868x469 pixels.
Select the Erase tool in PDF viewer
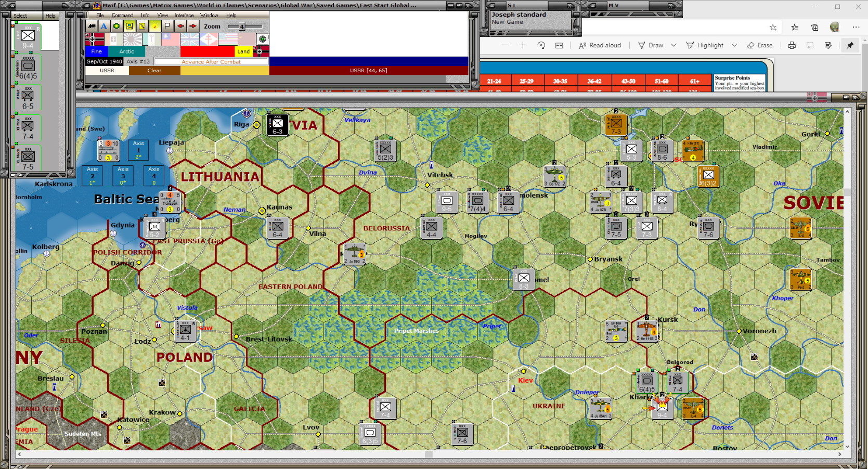tap(760, 45)
